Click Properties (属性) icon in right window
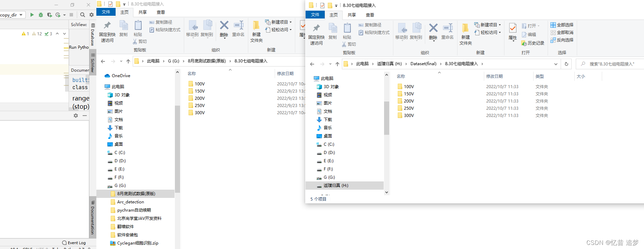The width and height of the screenshot is (644, 249). (x=513, y=28)
